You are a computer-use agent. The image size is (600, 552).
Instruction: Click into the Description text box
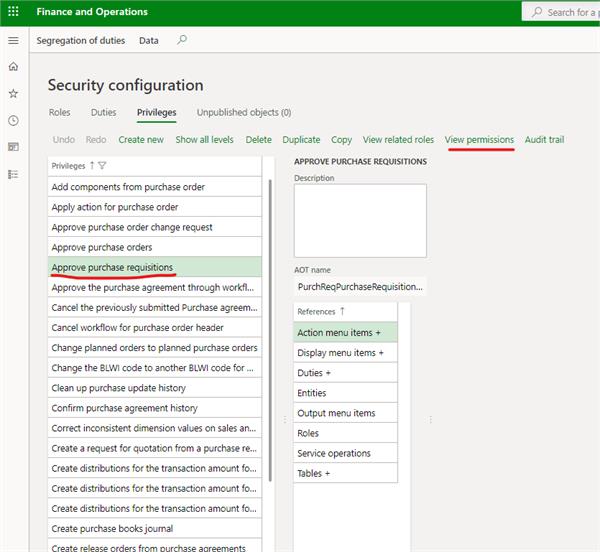(x=360, y=221)
